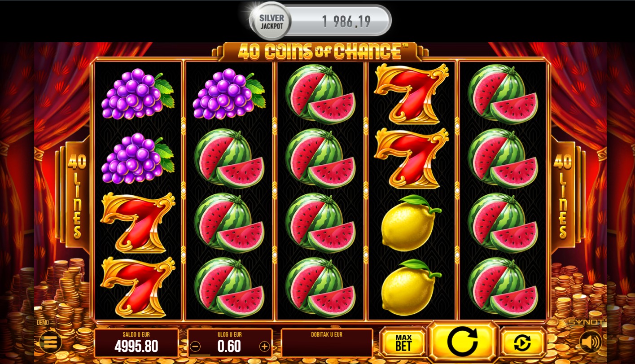The width and height of the screenshot is (635, 364).
Task: Mute the game with the speaker icon
Action: click(590, 342)
